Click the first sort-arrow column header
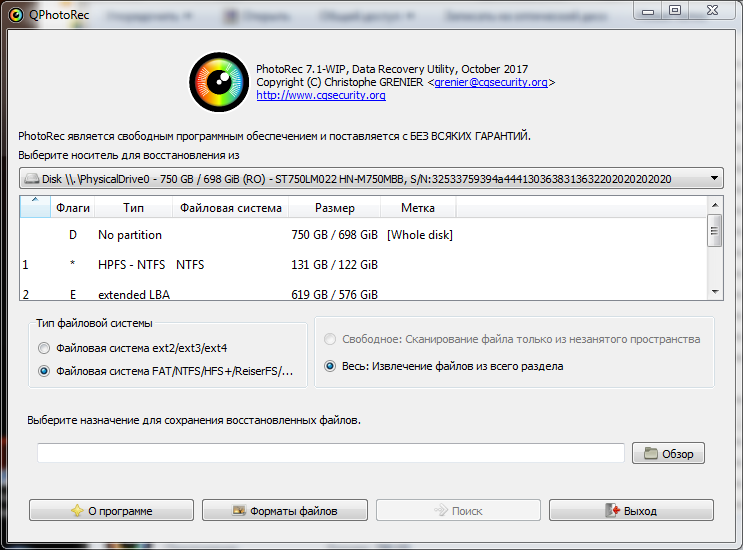This screenshot has width=743, height=550. pos(35,207)
